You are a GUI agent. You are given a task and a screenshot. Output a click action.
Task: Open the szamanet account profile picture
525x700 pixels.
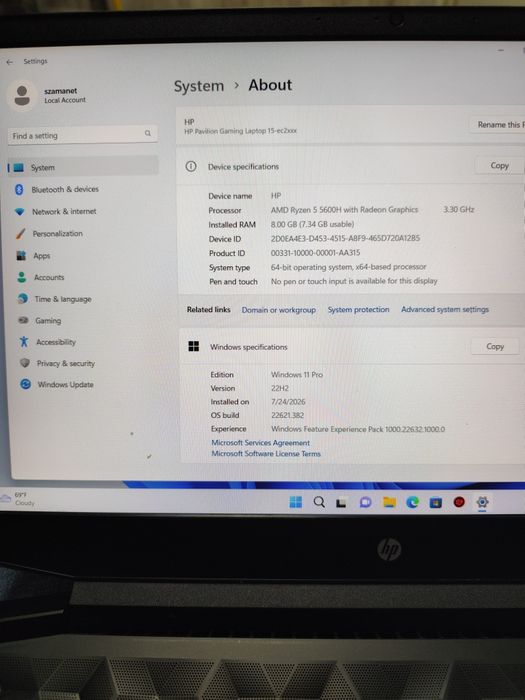tap(21, 96)
